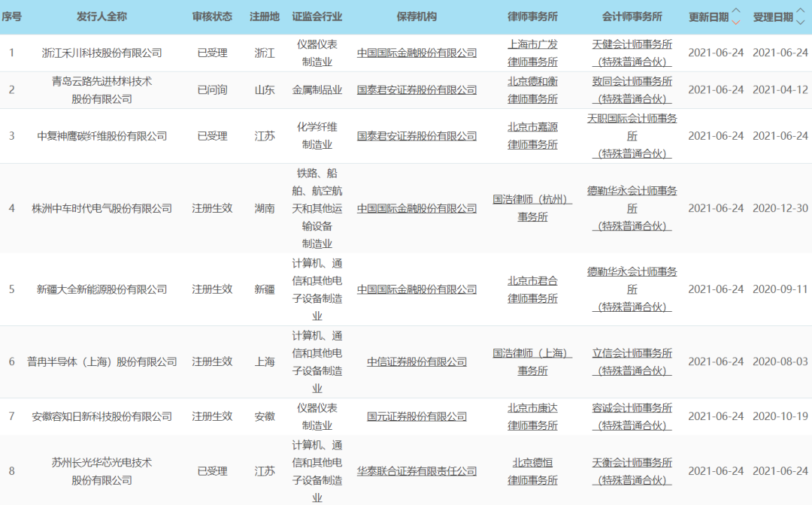Open 天衡会计师事务所 link
Screen dimensions: 812x505
[632, 471]
